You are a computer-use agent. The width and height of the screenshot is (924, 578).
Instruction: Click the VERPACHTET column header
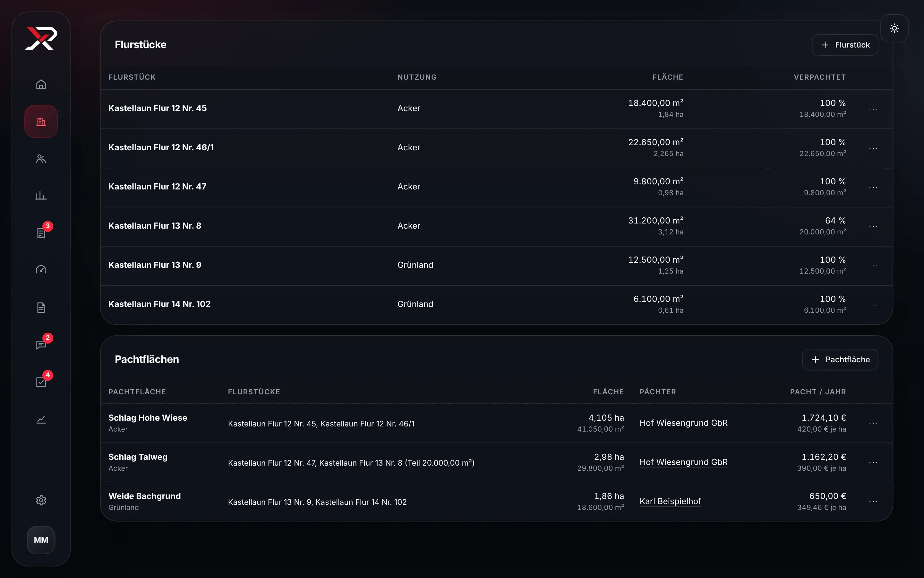820,77
